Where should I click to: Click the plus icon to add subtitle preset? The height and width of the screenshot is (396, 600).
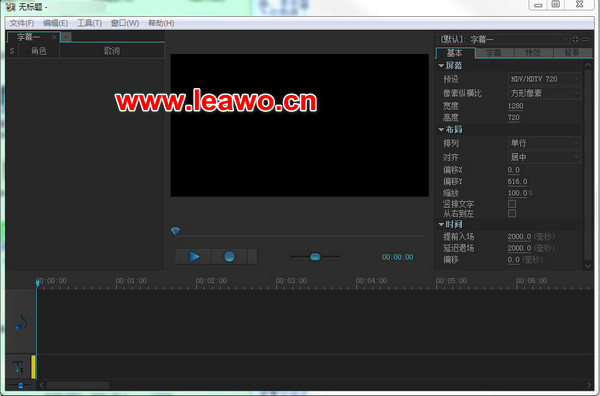tap(575, 39)
